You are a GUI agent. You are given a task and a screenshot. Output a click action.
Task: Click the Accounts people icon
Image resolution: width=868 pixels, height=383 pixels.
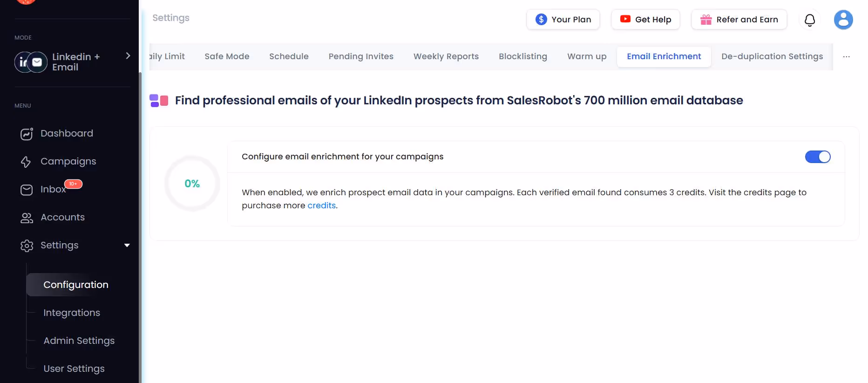(x=27, y=218)
